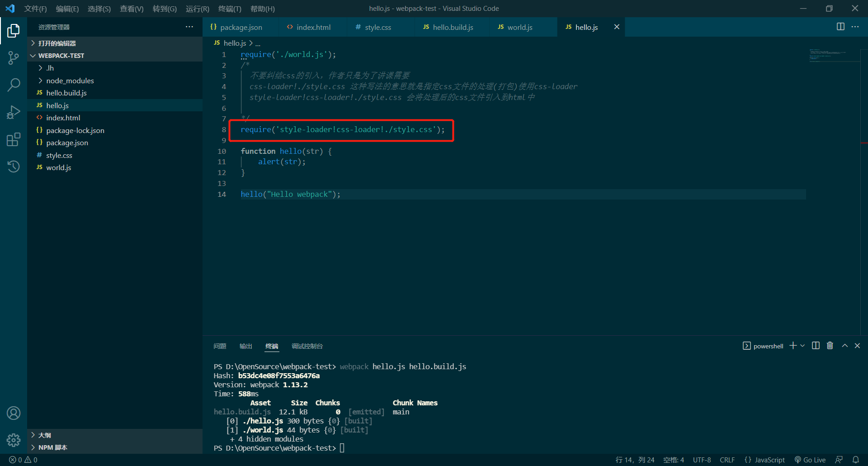Open errors and warnings count in status bar
The image size is (868, 466).
pyautogui.click(x=24, y=460)
